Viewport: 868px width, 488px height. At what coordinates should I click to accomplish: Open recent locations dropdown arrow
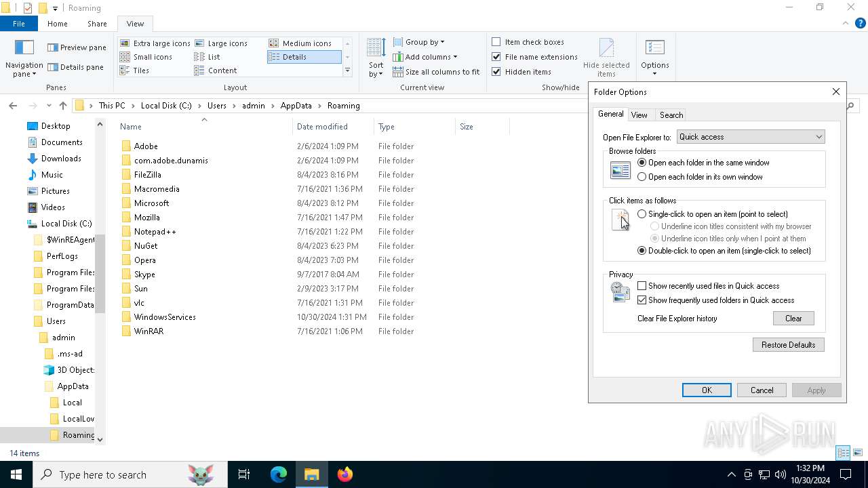point(49,106)
